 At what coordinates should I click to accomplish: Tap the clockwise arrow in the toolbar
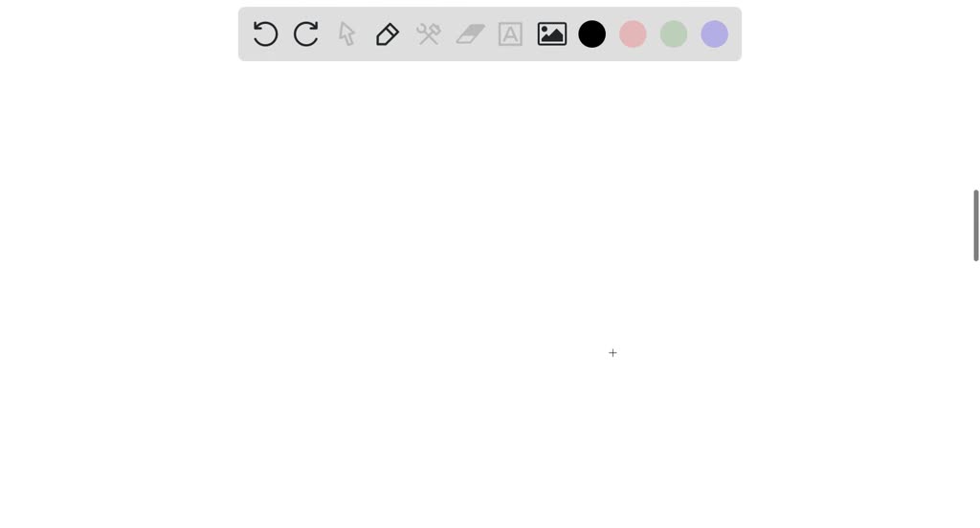(x=306, y=33)
